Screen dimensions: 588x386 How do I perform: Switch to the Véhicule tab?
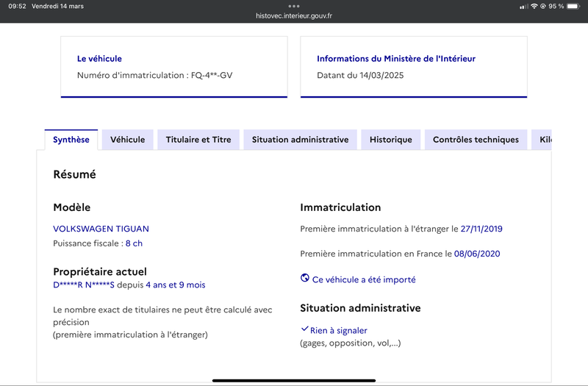coord(127,140)
